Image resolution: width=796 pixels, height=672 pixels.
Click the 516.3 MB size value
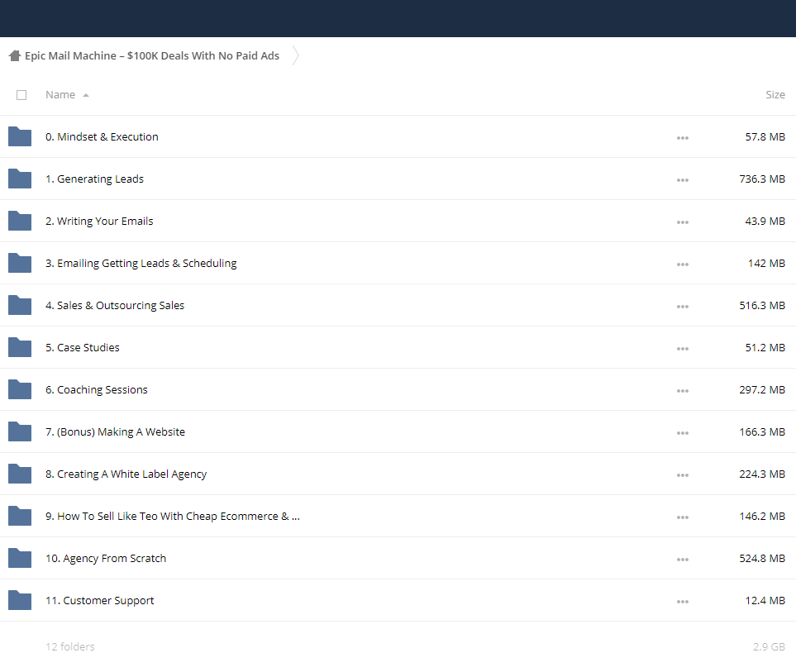pyautogui.click(x=762, y=306)
